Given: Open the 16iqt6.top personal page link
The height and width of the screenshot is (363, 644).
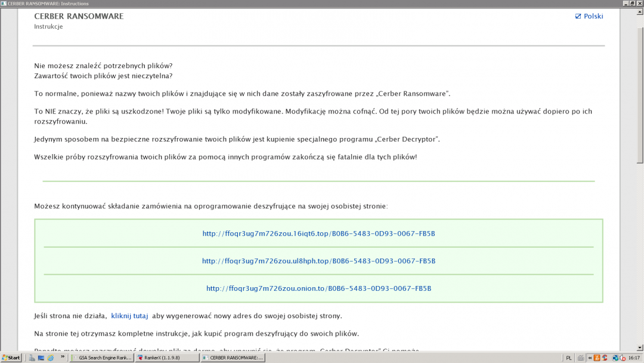Looking at the screenshot, I should [x=318, y=233].
